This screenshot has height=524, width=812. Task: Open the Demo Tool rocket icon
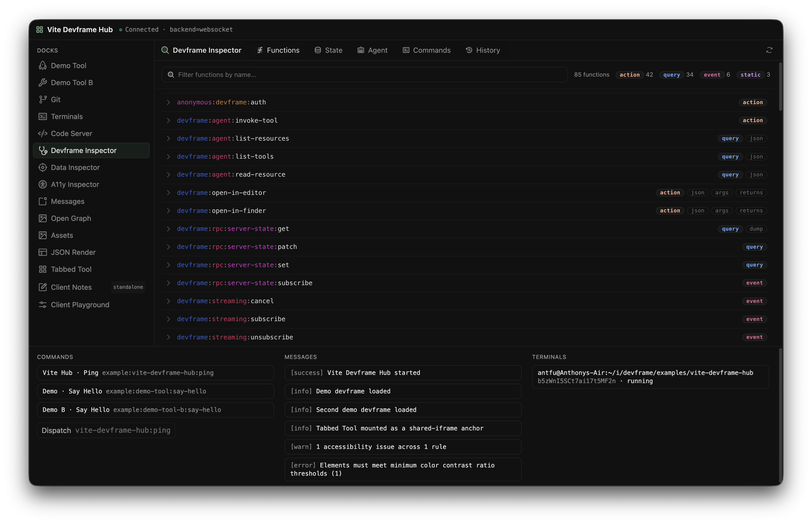[42, 65]
